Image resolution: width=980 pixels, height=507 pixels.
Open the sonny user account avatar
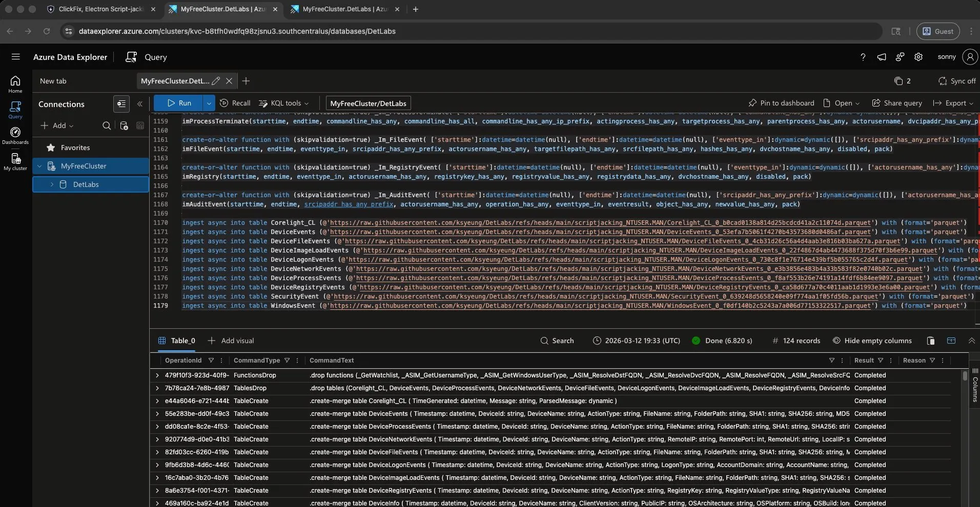970,57
